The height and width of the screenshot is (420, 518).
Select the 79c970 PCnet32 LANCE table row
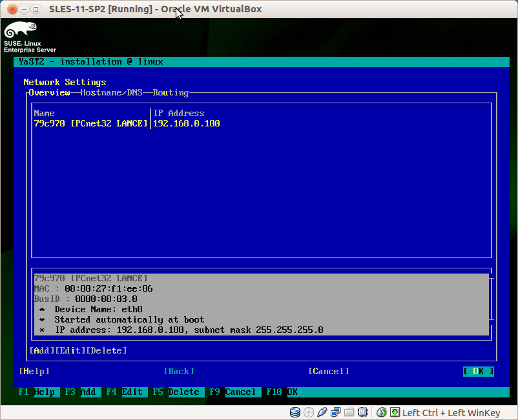pos(261,123)
